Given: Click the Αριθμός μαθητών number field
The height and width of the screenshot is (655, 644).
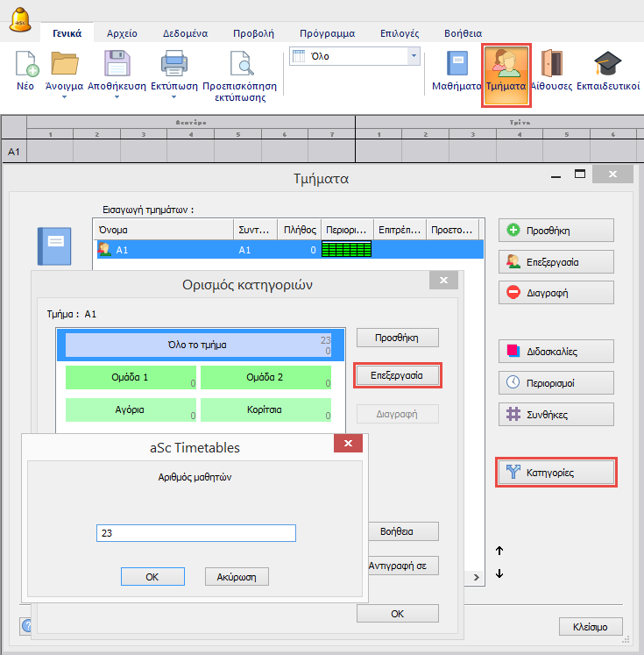Looking at the screenshot, I should pyautogui.click(x=196, y=533).
